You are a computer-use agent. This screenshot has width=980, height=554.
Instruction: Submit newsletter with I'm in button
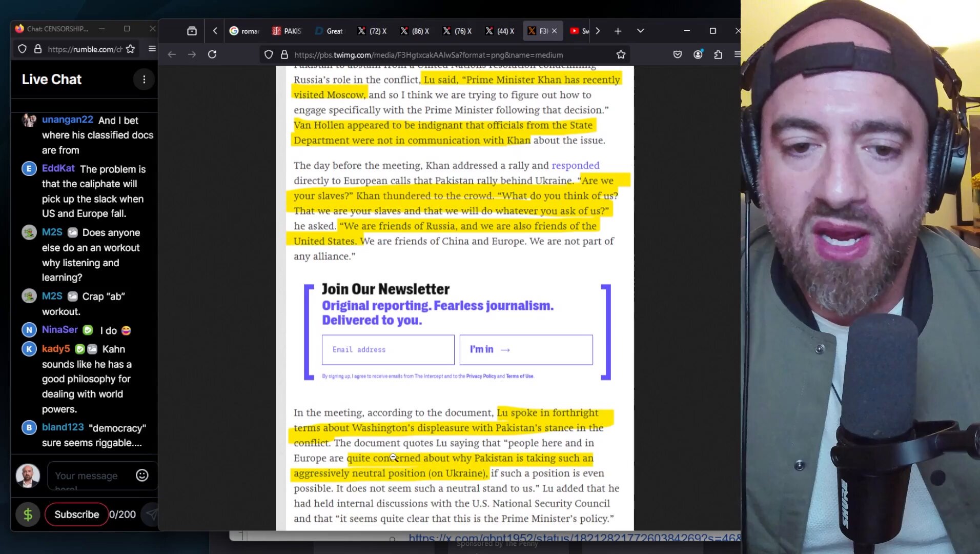(x=526, y=350)
